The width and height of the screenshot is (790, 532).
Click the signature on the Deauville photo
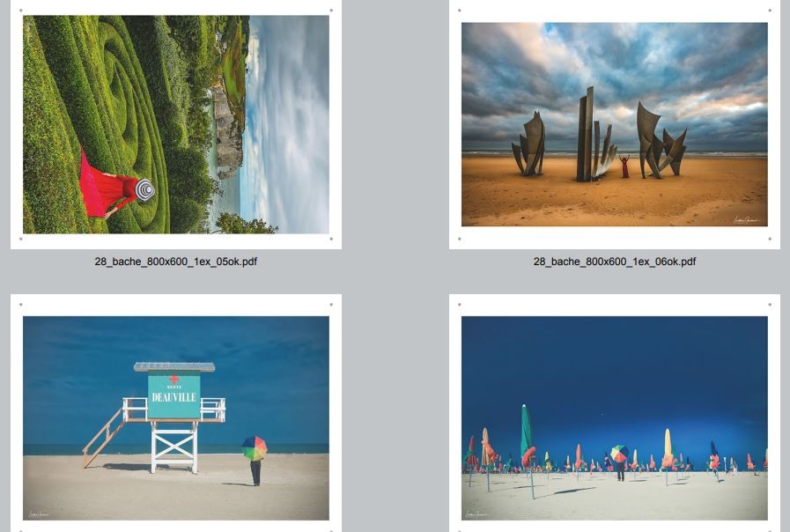pyautogui.click(x=40, y=514)
